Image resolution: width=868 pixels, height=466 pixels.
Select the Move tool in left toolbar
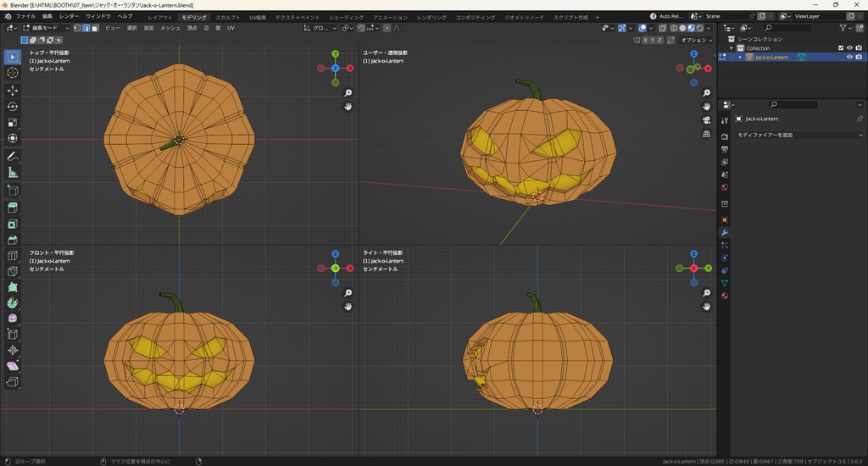(x=13, y=90)
